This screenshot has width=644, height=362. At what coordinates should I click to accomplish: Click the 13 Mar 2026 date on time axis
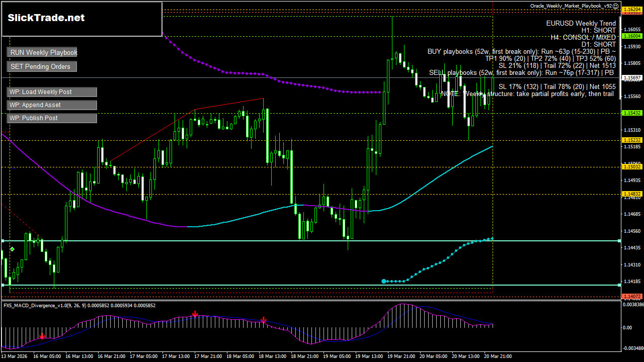(x=14, y=356)
